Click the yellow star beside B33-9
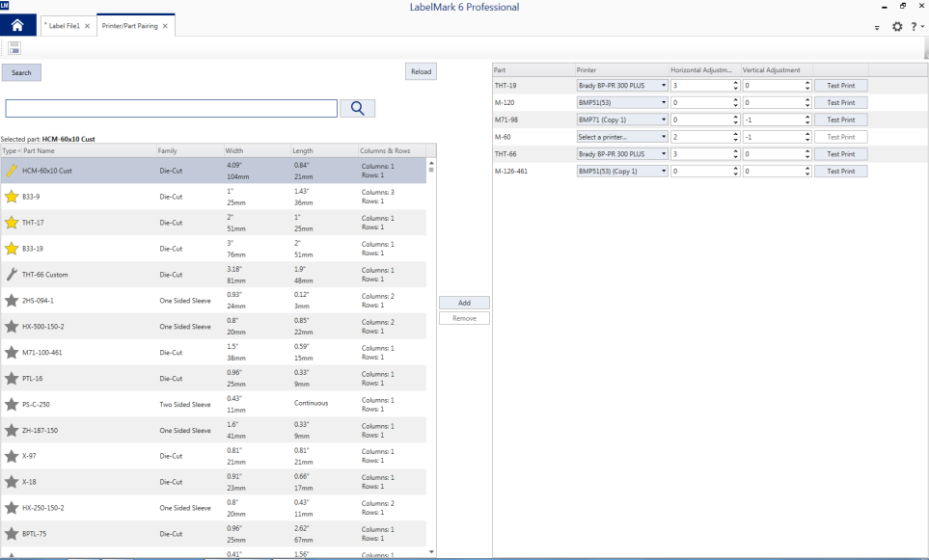 12,197
